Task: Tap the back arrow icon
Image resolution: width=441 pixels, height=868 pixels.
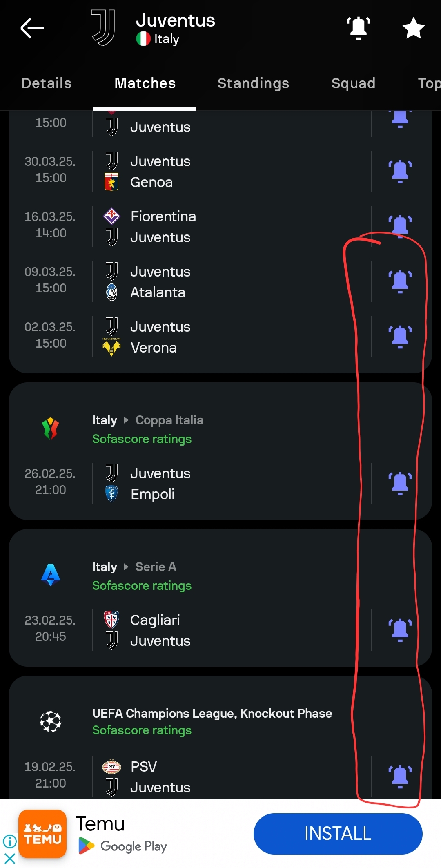Action: click(x=32, y=28)
